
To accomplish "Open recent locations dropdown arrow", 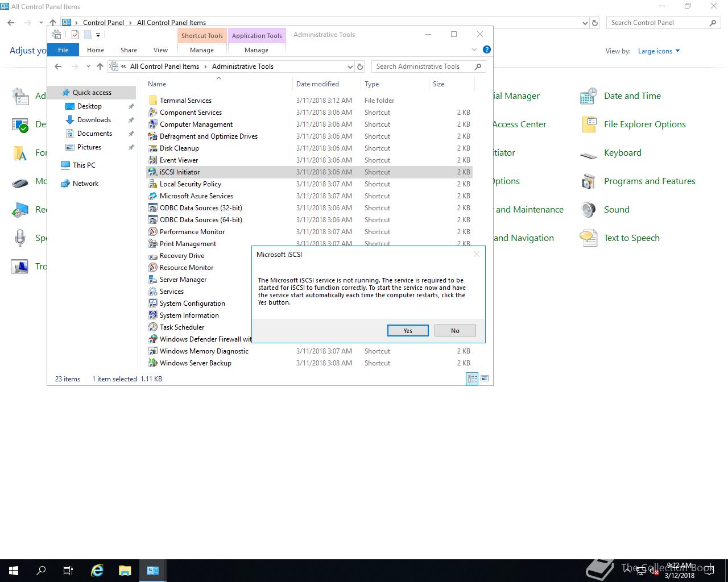I will (x=88, y=66).
